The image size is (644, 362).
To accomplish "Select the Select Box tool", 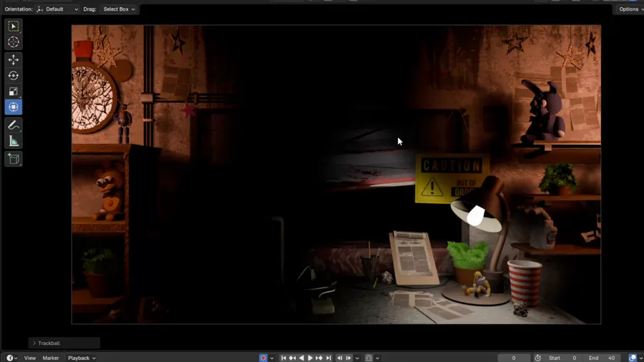I will point(13,26).
